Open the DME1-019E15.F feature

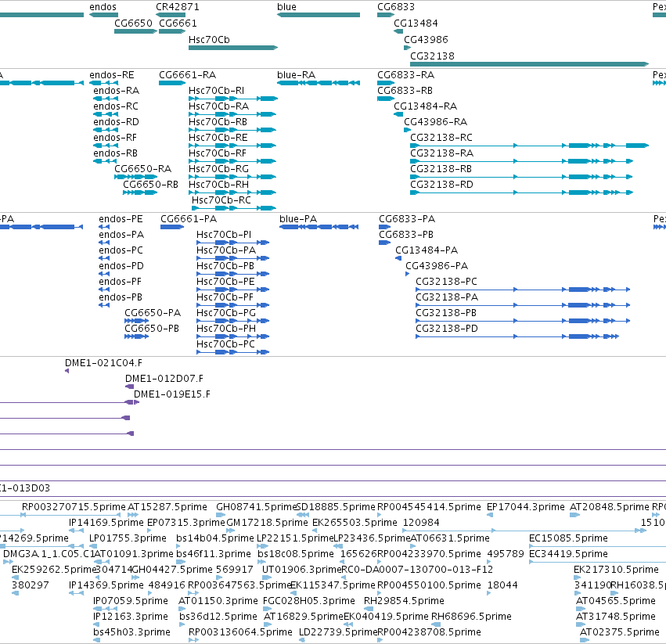(x=171, y=394)
